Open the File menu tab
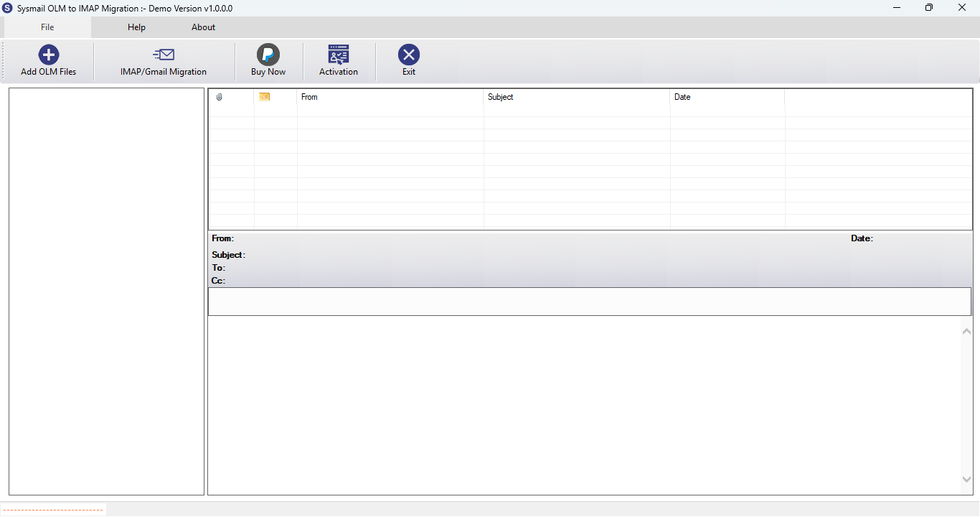 (x=47, y=27)
